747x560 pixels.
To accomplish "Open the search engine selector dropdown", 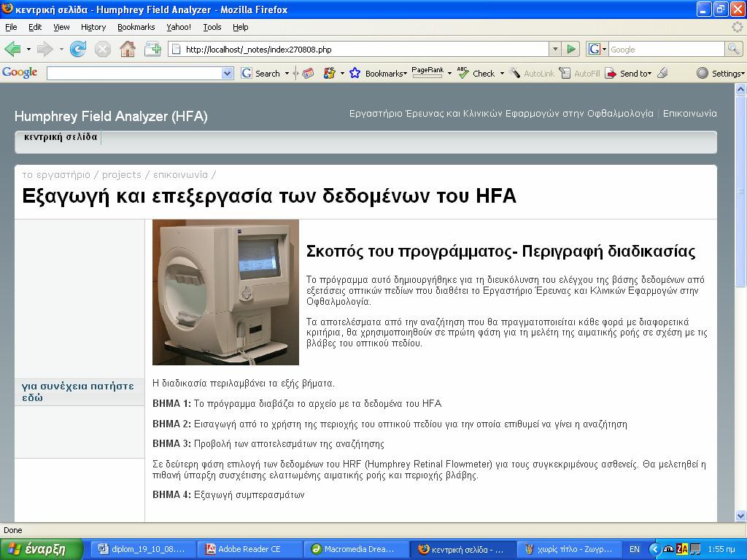I will point(605,49).
